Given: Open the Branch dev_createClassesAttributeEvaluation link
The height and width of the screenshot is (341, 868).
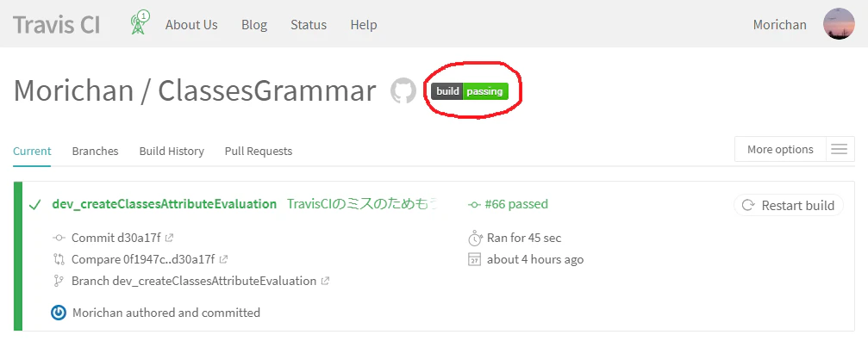Looking at the screenshot, I should coord(194,281).
